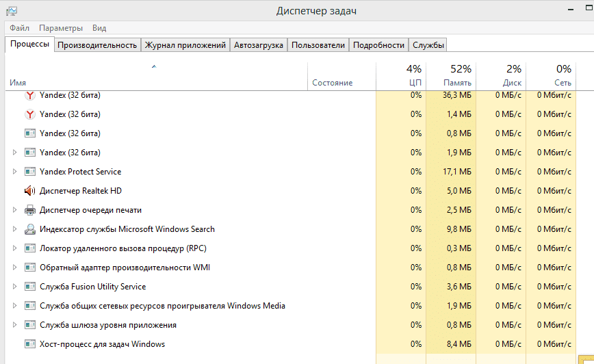Click icon of Служба шлюза уровня приложения
This screenshot has width=594, height=364.
(30, 324)
